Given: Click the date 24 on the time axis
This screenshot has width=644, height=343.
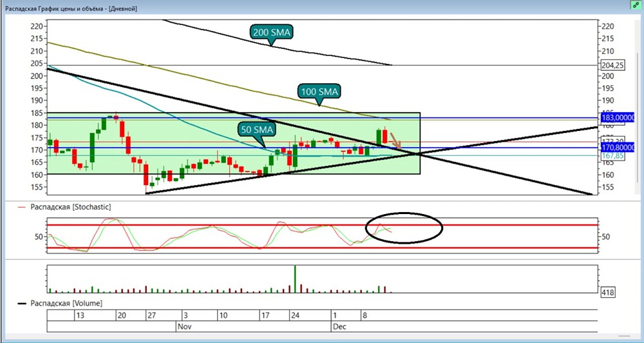Looking at the screenshot, I should (295, 315).
